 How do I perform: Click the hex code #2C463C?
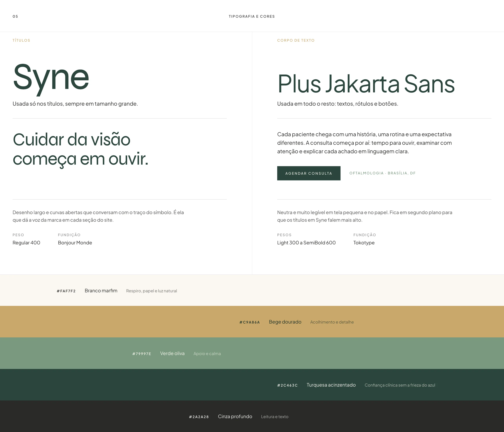coord(287,385)
